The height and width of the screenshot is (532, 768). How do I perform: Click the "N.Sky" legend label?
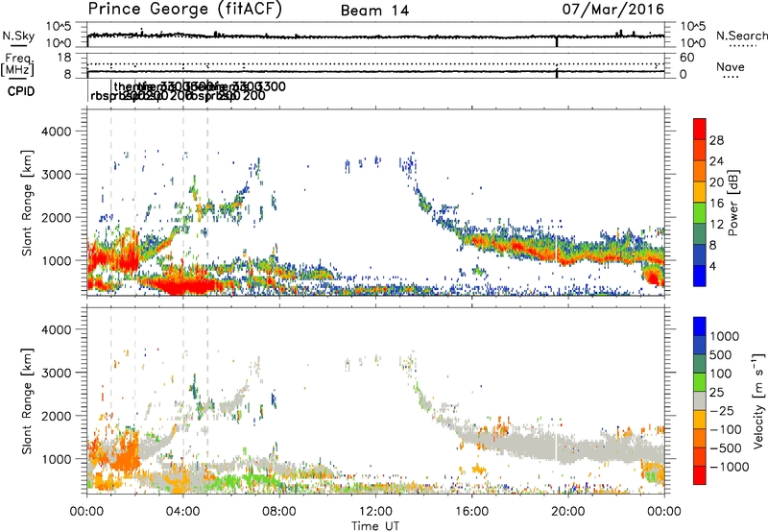tap(18, 36)
